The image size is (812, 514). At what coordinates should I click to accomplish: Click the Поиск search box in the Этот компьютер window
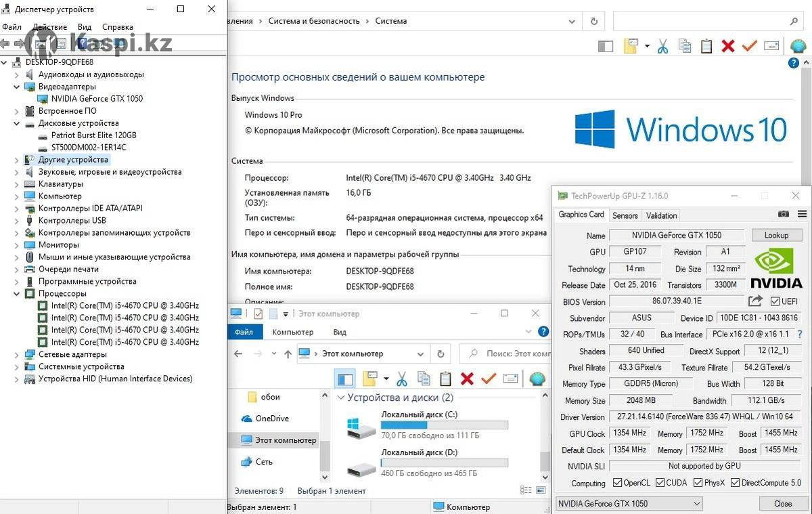click(x=506, y=354)
